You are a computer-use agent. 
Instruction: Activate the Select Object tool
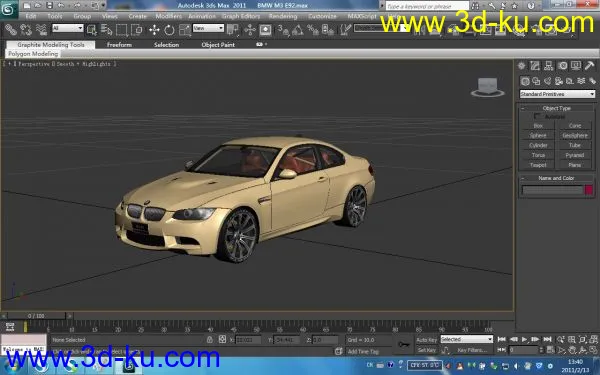(x=92, y=29)
